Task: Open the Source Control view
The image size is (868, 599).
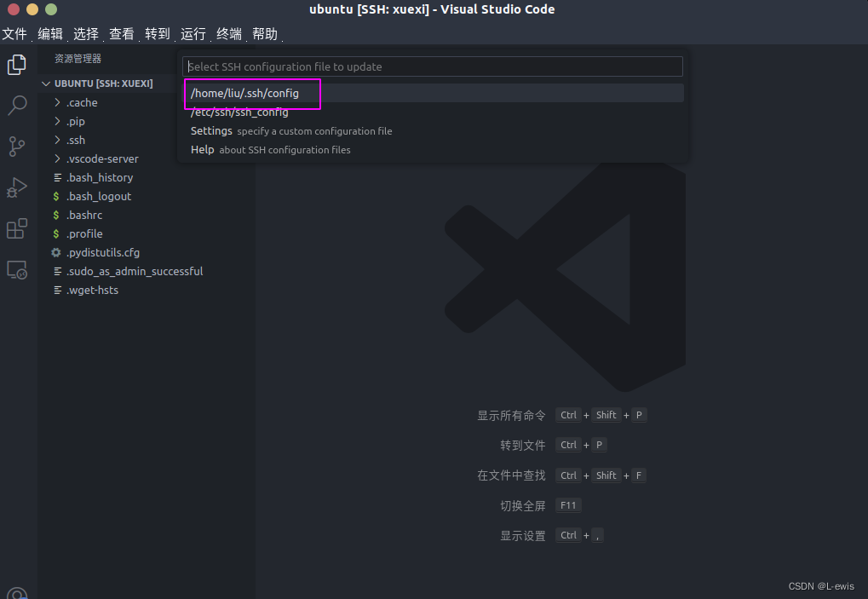Action: (16, 147)
